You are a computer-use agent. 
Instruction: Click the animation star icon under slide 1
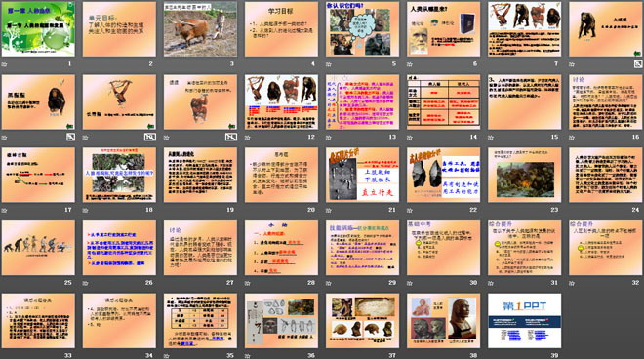tap(5, 64)
